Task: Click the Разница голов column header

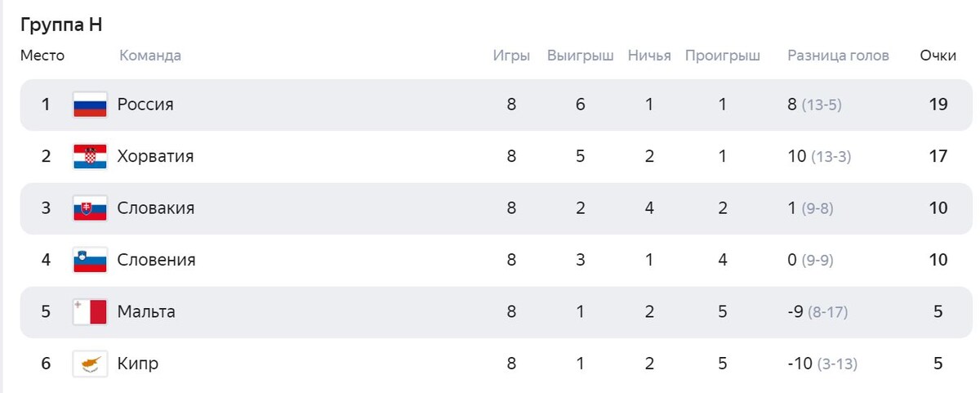Action: click(838, 56)
